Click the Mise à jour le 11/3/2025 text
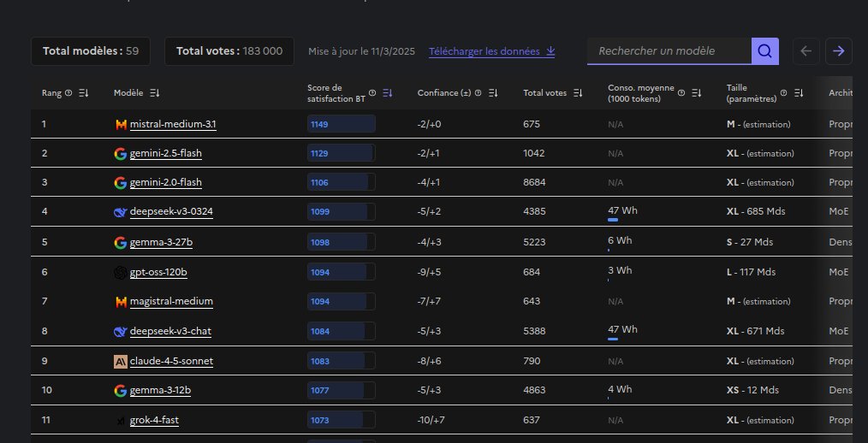868x443 pixels. pos(361,51)
